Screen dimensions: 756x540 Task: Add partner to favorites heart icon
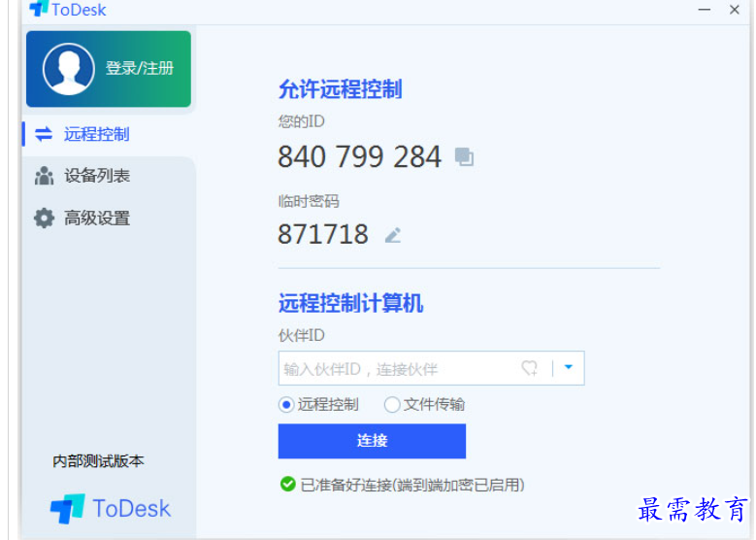(x=529, y=368)
